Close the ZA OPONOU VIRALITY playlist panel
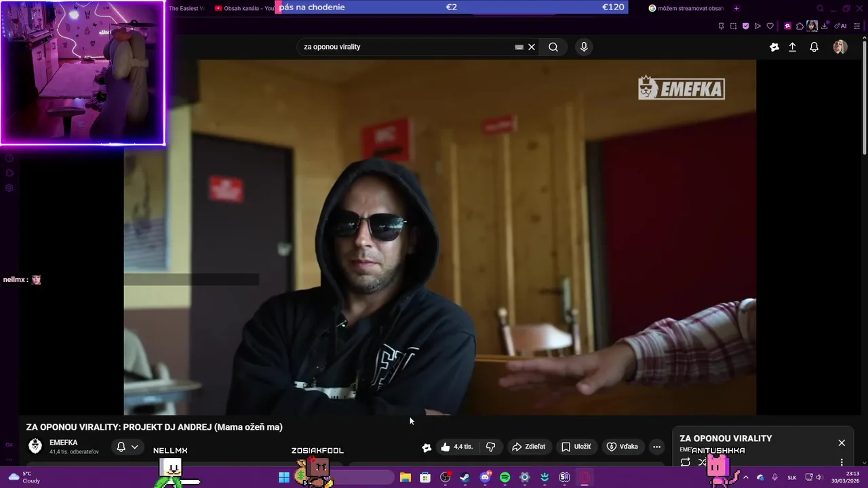The height and width of the screenshot is (488, 868). [842, 443]
